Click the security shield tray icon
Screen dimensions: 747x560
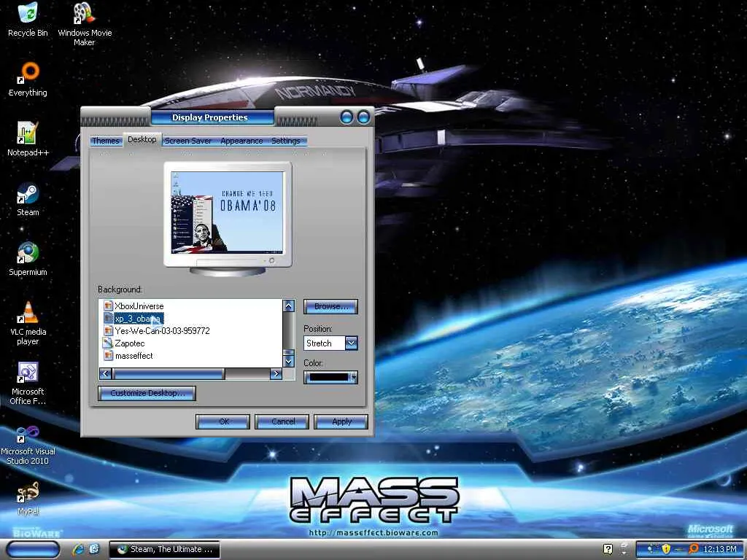coord(666,549)
